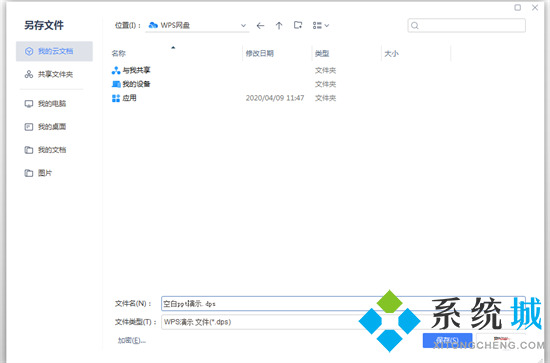The image size is (550, 363).
Task: Click the 保存(S) button
Action: tap(447, 340)
